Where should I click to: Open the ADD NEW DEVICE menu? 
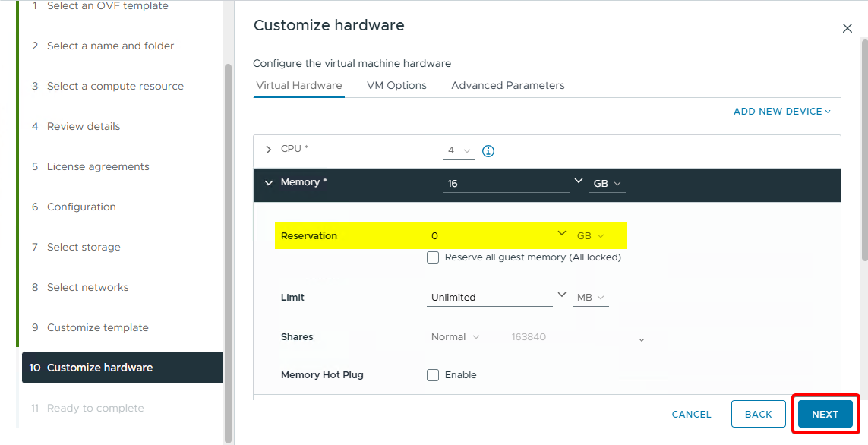(x=781, y=112)
